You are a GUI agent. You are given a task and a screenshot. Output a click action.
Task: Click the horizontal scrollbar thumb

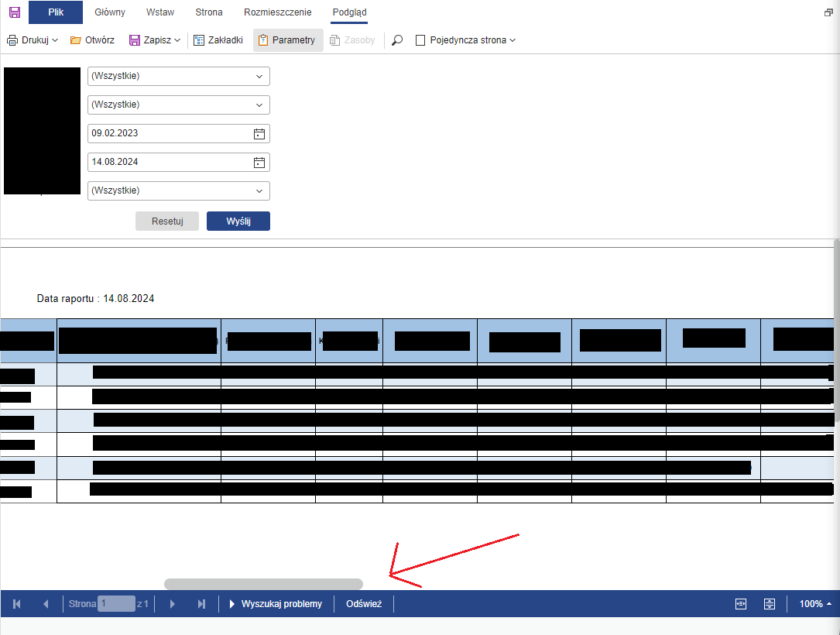[x=263, y=584]
